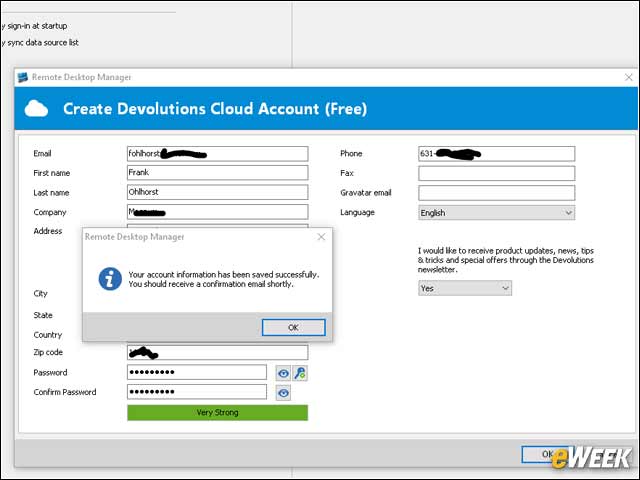Open the newsletter Yes dropdown
This screenshot has height=480, width=640.
(464, 288)
